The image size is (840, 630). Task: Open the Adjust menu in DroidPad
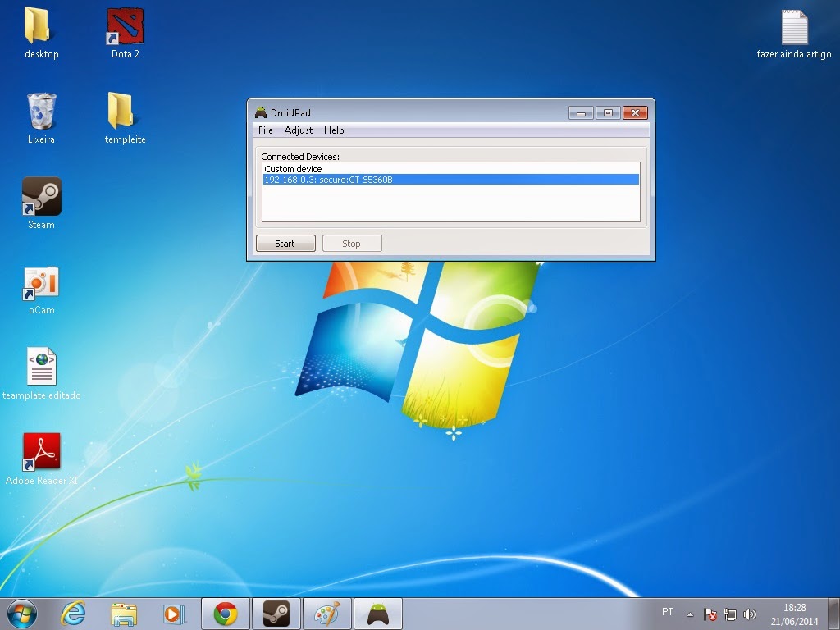[x=299, y=130]
